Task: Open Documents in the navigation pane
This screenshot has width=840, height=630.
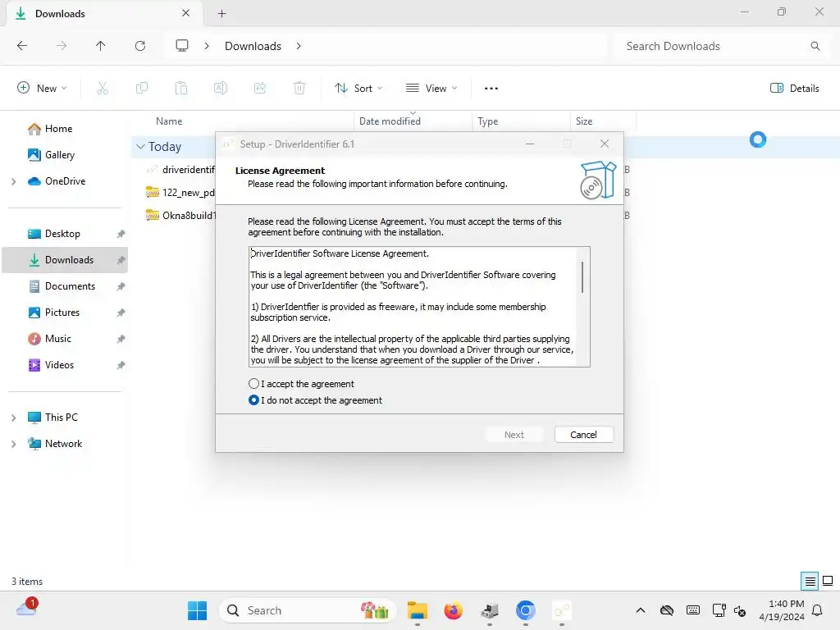Action: tap(70, 286)
